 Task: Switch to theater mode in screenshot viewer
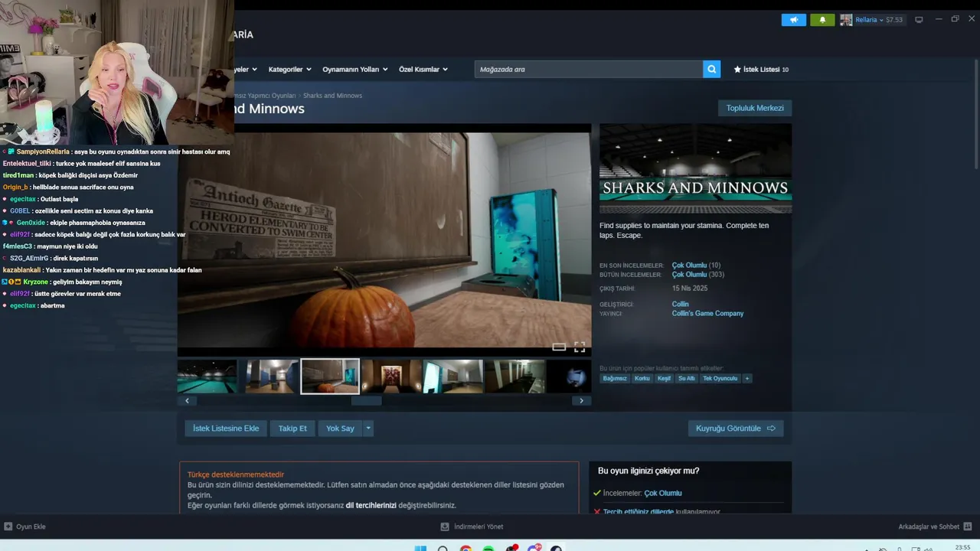coord(559,347)
